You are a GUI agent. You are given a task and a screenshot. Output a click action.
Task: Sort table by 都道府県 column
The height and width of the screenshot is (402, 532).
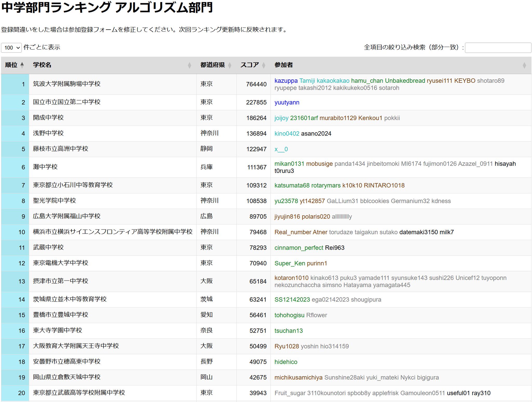coord(216,65)
